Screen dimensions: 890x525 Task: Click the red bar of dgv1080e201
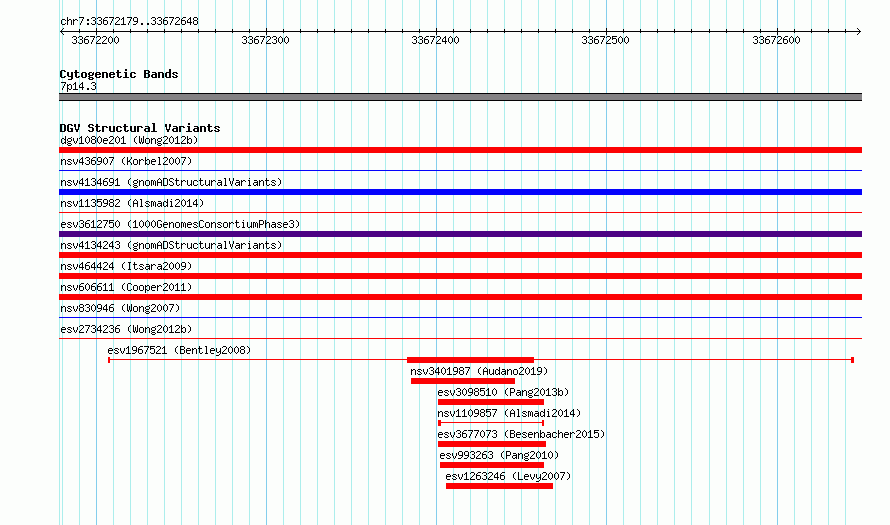pos(460,150)
